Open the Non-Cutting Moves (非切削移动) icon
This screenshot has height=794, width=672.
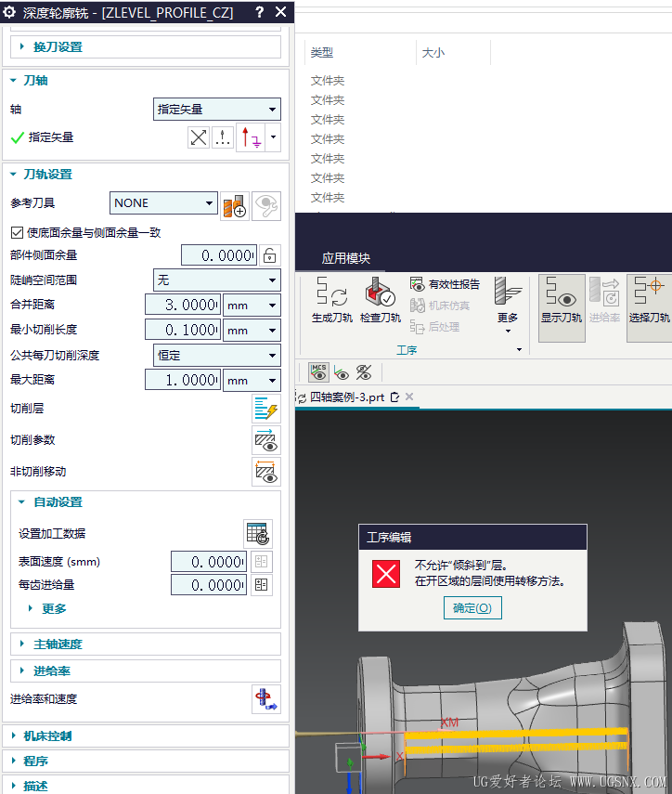pos(266,472)
